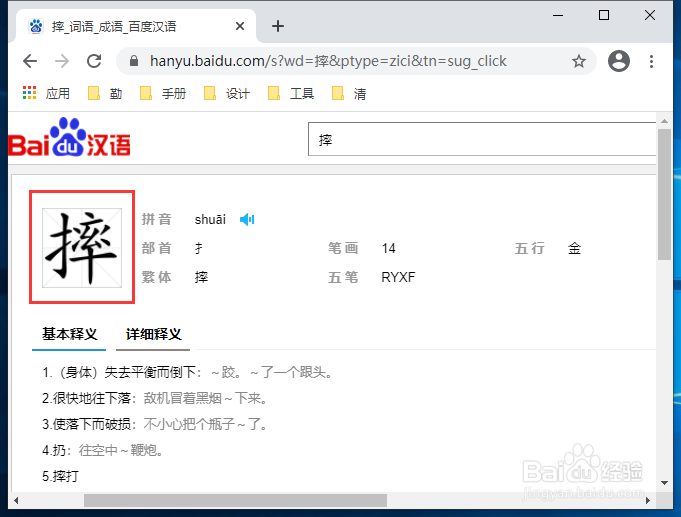Click the traditional form 摔 value
This screenshot has width=681, height=517.
click(x=201, y=277)
